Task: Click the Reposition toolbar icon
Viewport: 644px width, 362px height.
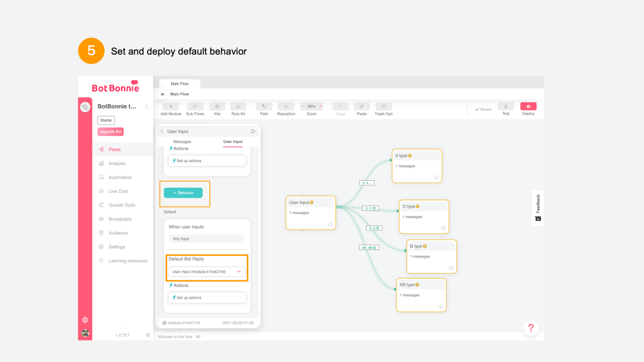Action: coord(286,107)
